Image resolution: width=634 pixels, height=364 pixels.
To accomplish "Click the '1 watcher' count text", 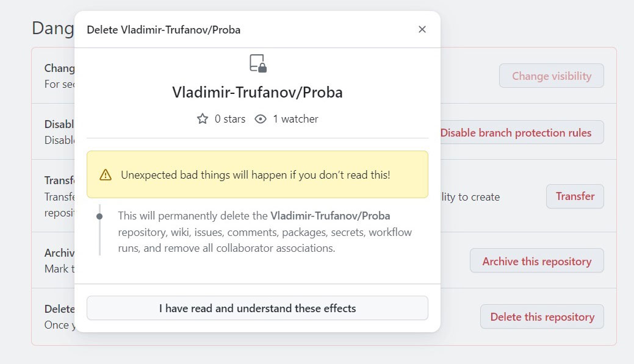I will [x=295, y=119].
